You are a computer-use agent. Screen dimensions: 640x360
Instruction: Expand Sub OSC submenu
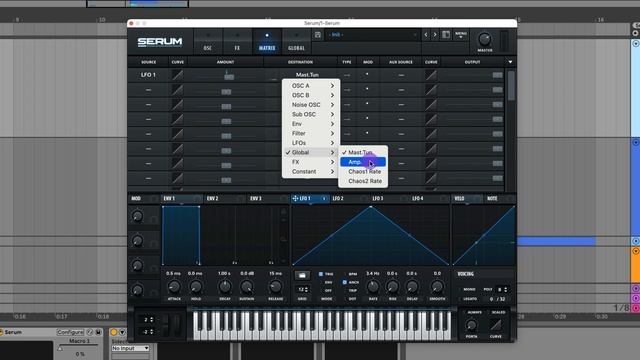pyautogui.click(x=311, y=114)
